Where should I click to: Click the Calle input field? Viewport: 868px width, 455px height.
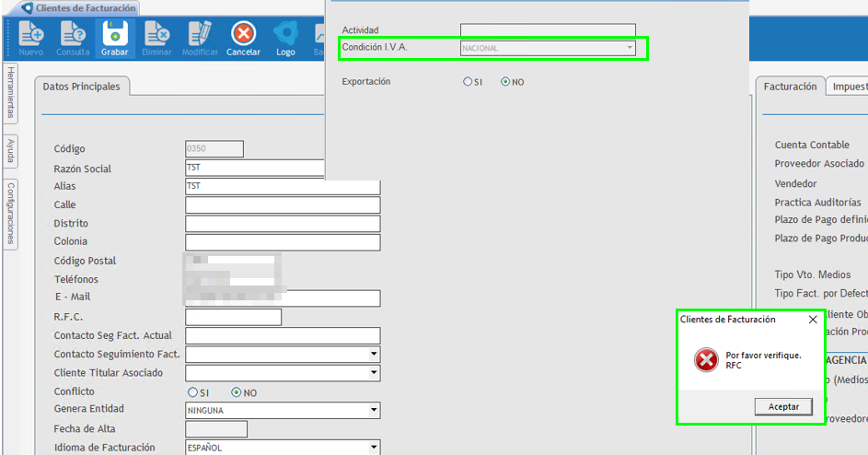[x=283, y=205]
